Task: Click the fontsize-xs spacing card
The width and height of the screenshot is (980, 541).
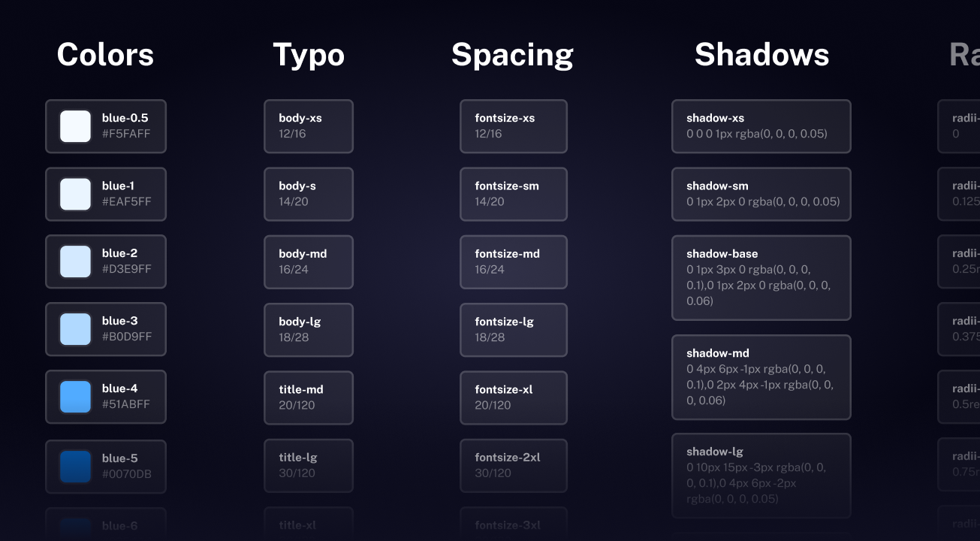Action: 514,126
